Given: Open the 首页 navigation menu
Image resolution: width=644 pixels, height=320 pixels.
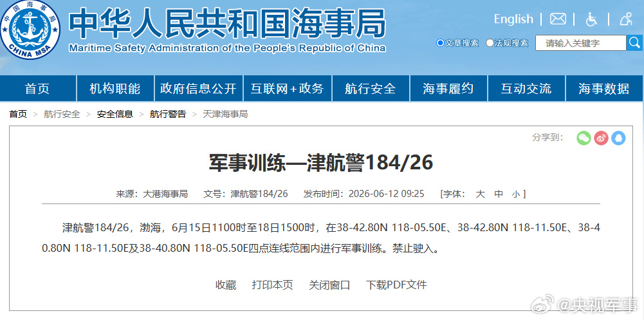Looking at the screenshot, I should pos(37,88).
